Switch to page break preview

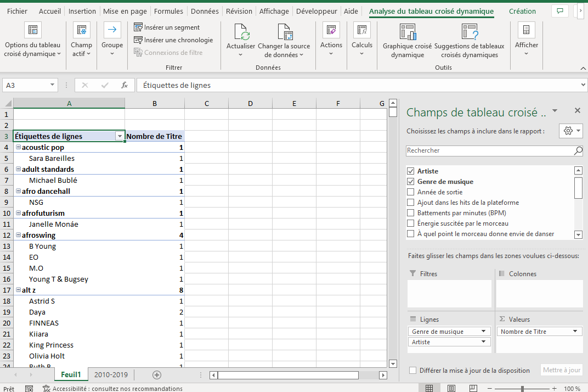click(x=473, y=388)
